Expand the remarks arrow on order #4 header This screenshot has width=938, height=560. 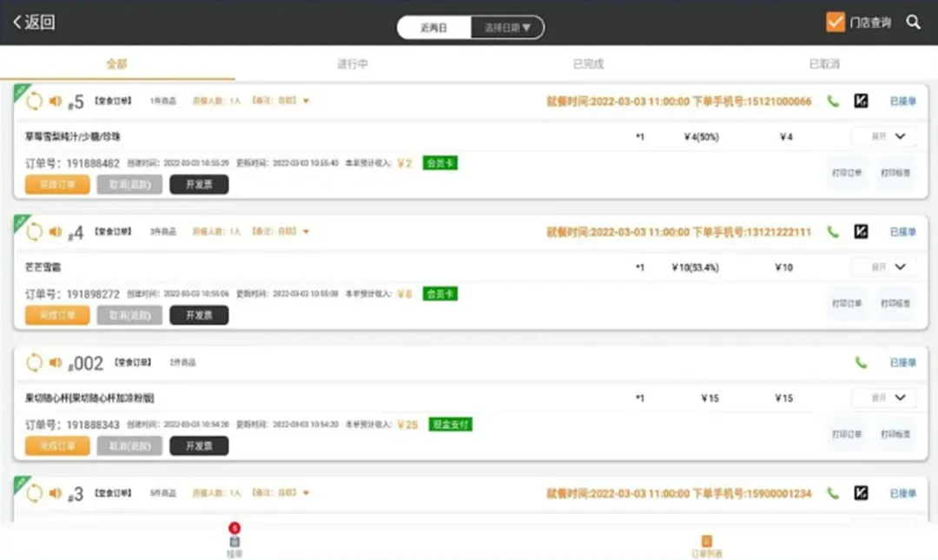[306, 232]
